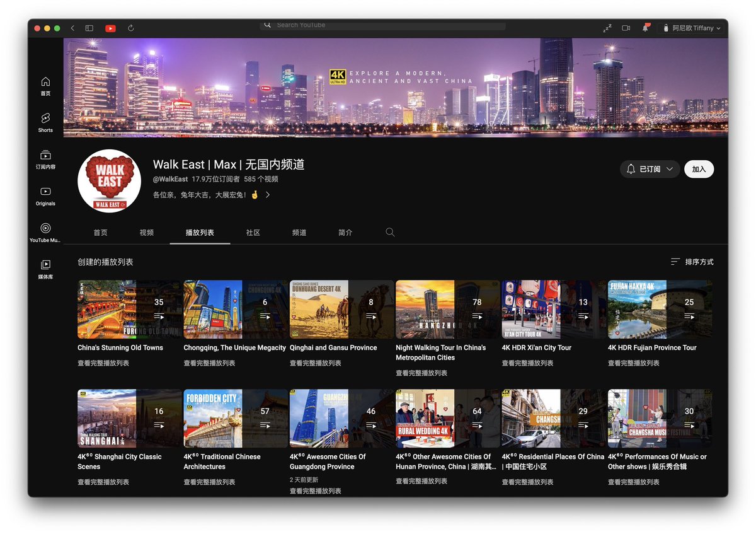
Task: Open YouTube Music in the sidebar
Action: pyautogui.click(x=45, y=233)
